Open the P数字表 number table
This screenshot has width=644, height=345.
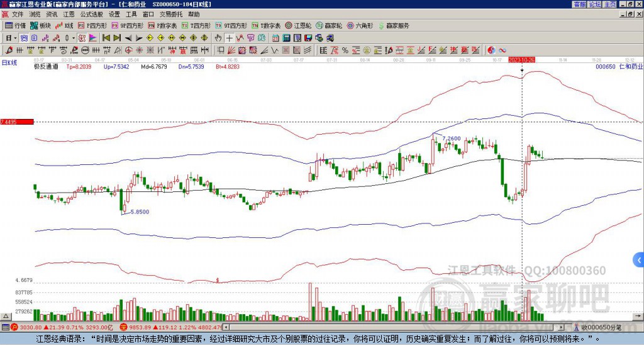click(x=162, y=25)
